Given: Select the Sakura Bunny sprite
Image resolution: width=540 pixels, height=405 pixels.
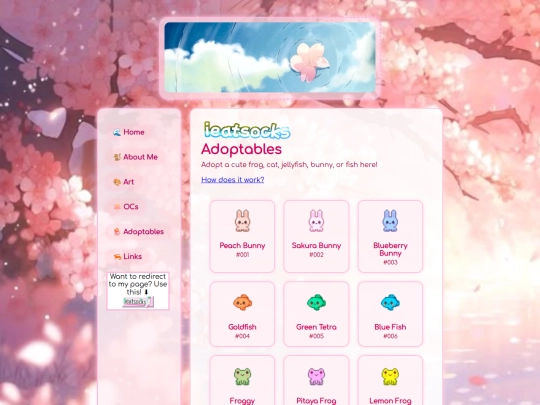Looking at the screenshot, I should [316, 221].
